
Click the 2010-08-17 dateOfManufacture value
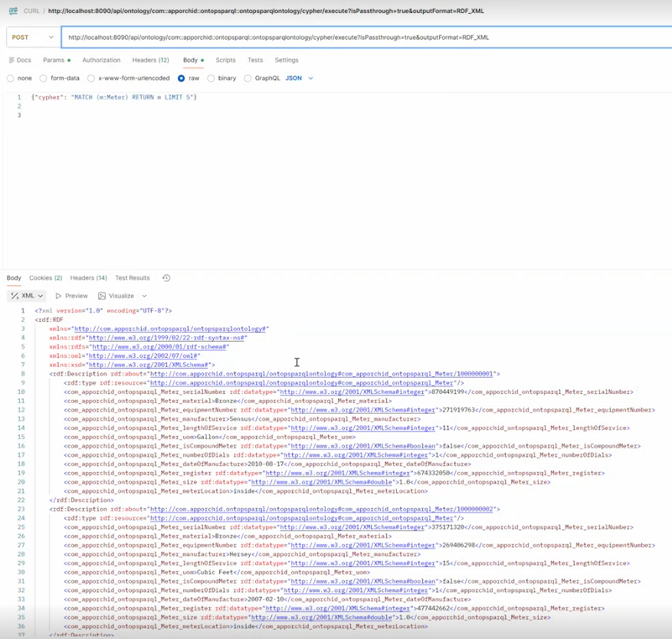265,464
